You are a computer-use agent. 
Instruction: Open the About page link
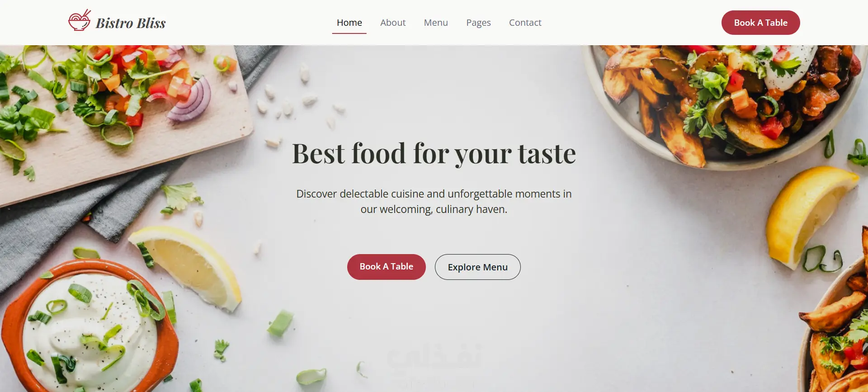pyautogui.click(x=393, y=23)
